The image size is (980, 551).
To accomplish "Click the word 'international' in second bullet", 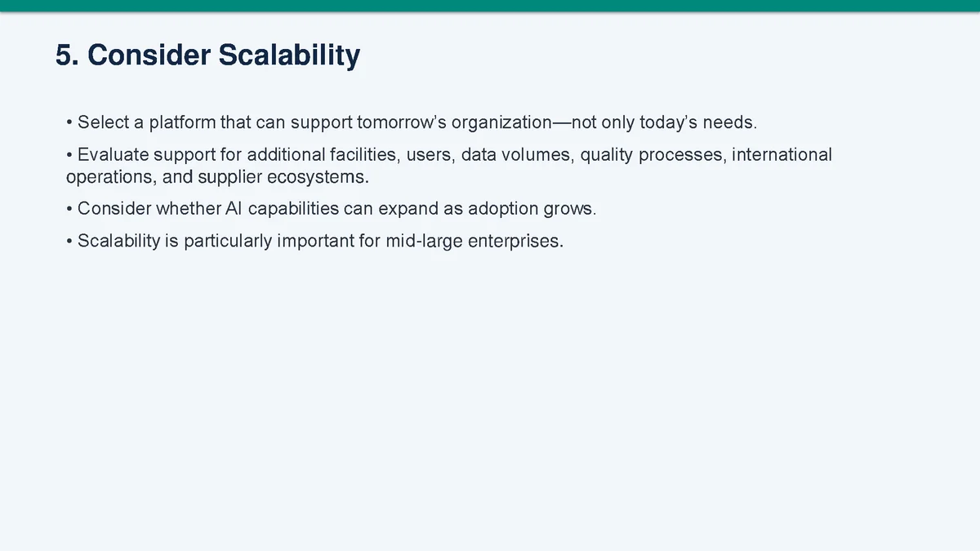I will pyautogui.click(x=782, y=155).
